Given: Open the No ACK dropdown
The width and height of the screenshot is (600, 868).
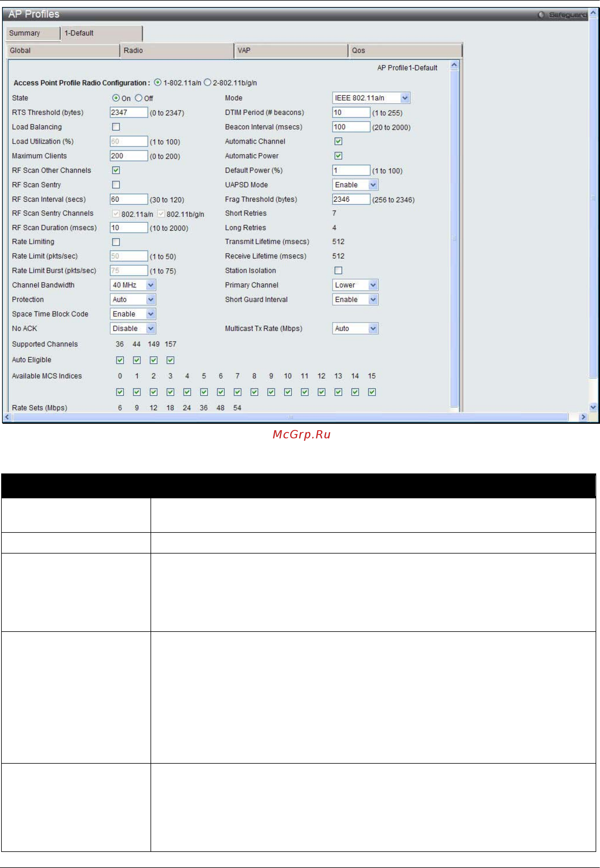Looking at the screenshot, I should pyautogui.click(x=133, y=328).
